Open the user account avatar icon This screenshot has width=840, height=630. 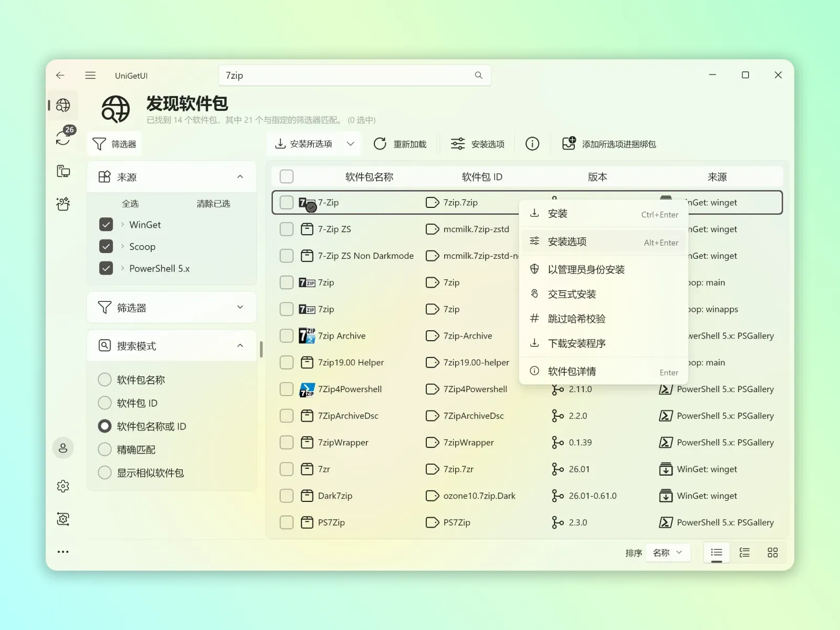[63, 448]
